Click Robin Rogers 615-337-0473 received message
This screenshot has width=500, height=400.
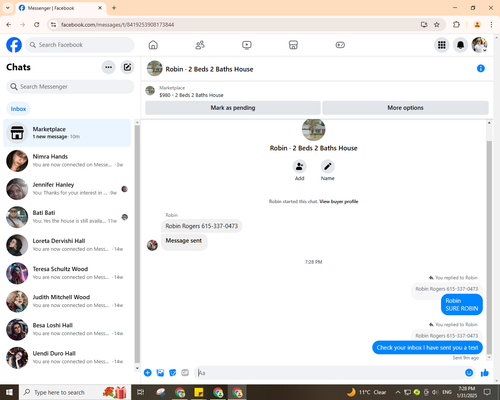[x=202, y=226]
